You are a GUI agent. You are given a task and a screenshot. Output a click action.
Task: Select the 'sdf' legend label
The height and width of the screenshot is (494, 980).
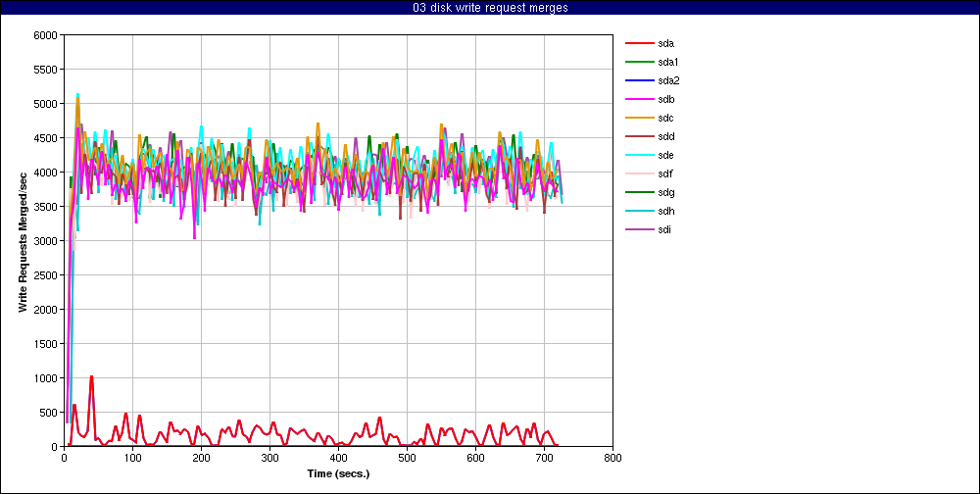(665, 173)
